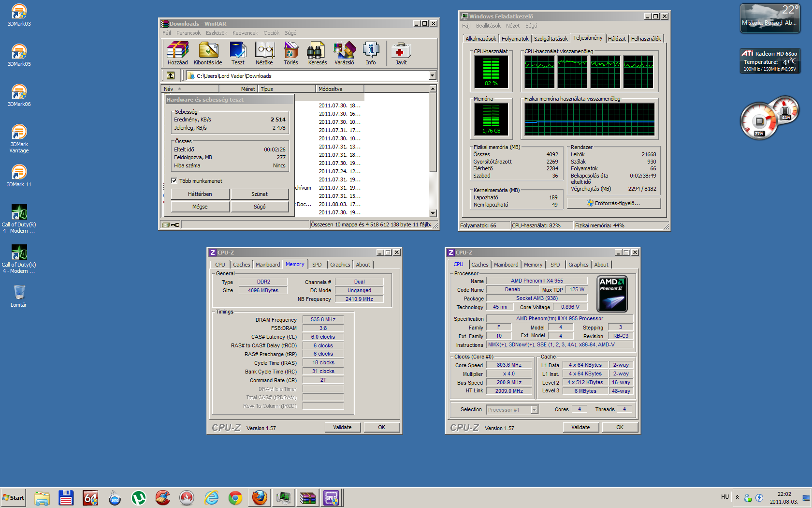Switch to the Hálózat tab

[x=617, y=39]
